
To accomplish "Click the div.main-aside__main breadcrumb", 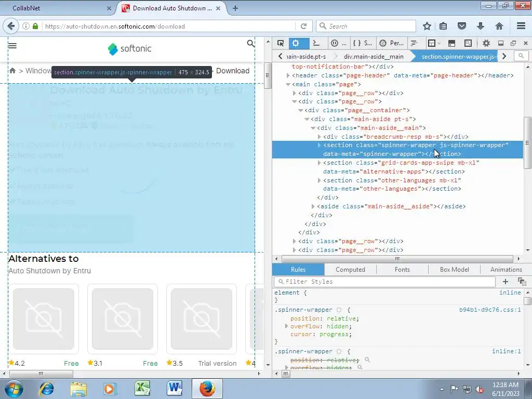I will point(374,56).
